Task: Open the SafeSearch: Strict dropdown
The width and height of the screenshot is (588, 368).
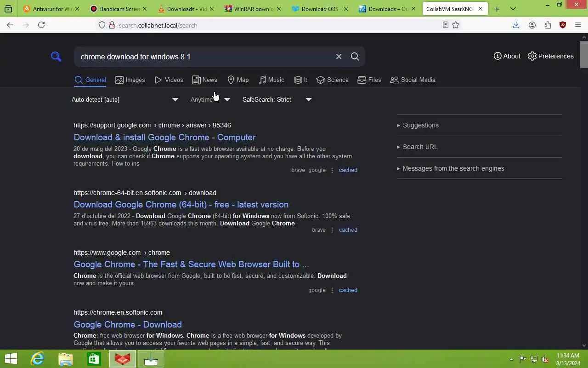Action: click(277, 99)
